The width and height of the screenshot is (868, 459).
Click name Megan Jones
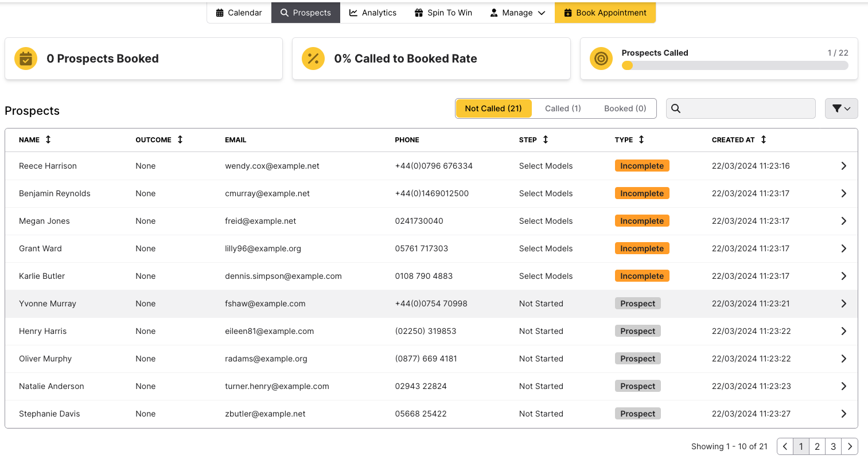coord(44,221)
